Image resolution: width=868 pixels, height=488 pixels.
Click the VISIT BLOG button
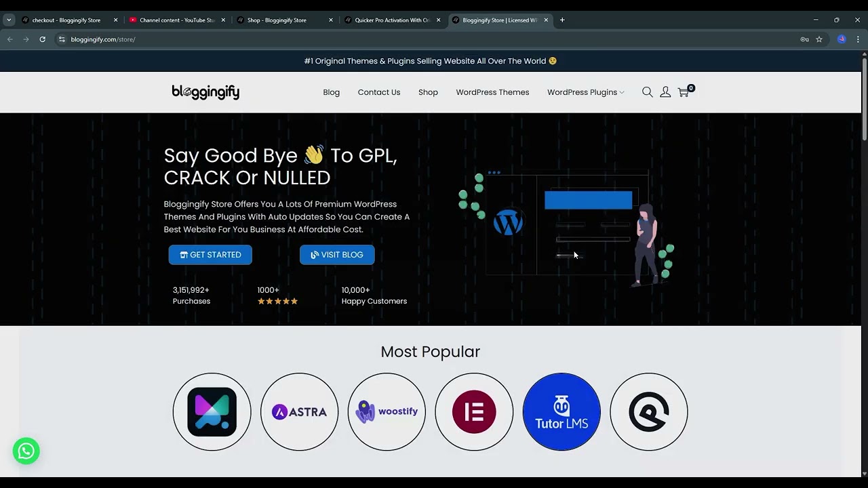[x=337, y=255]
